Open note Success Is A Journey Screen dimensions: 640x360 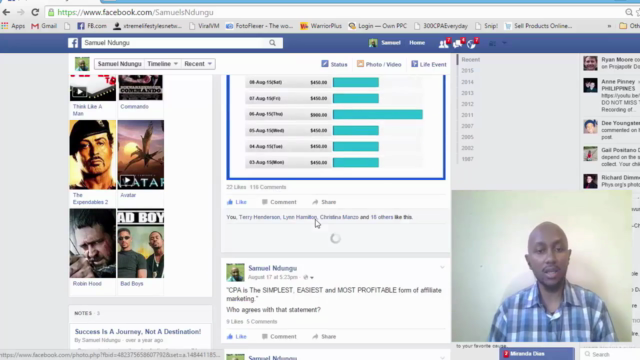[x=138, y=332]
